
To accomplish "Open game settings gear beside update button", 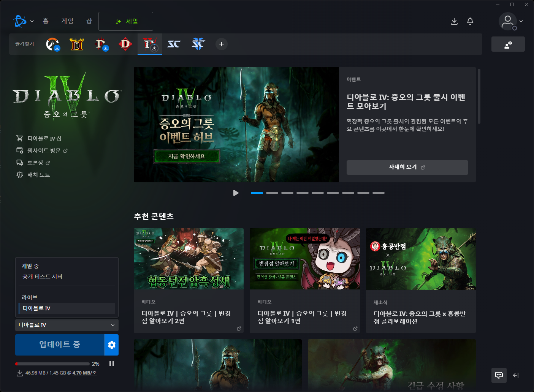I will click(x=112, y=345).
